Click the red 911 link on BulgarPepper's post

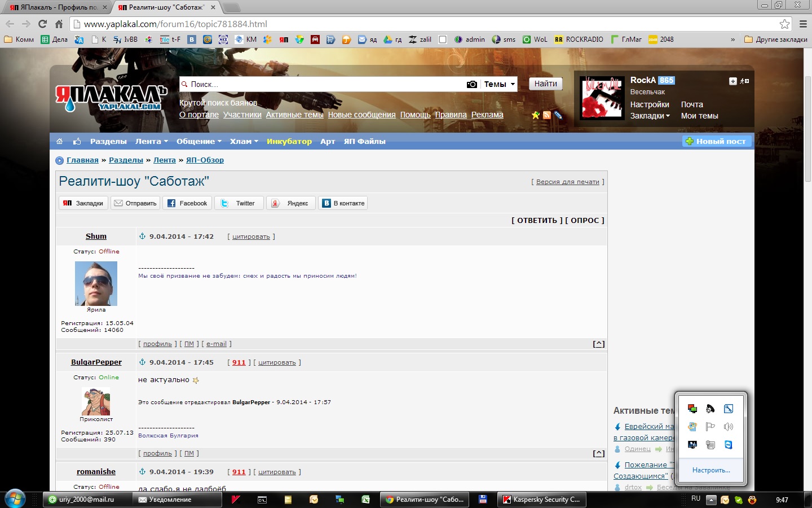pos(239,362)
